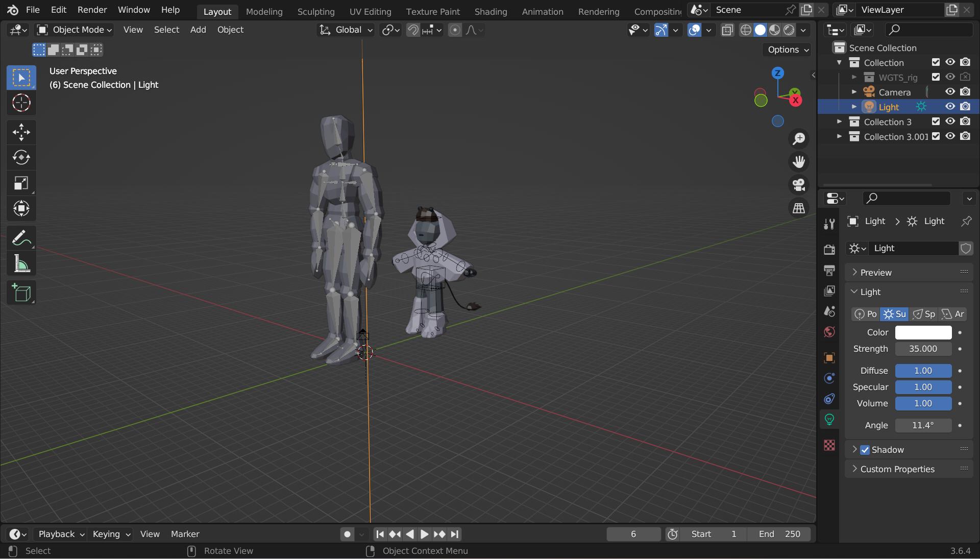Open the Object Mode dropdown
The width and height of the screenshot is (980, 559).
pos(75,30)
